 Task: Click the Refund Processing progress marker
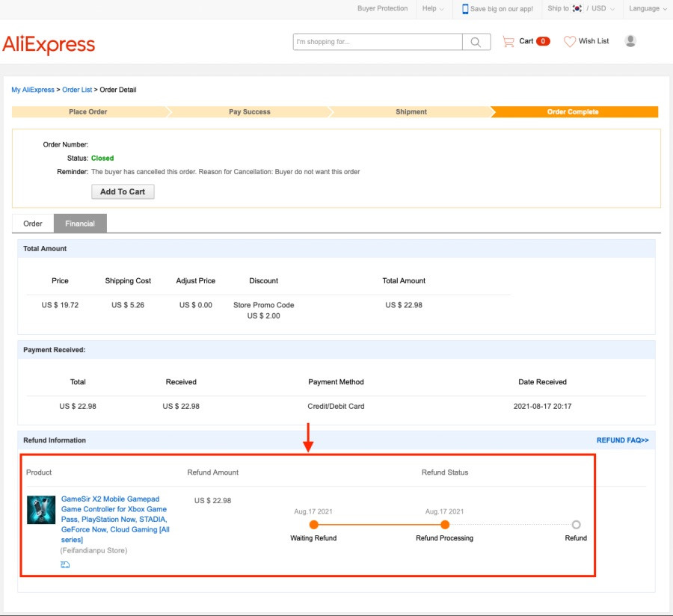tap(445, 525)
